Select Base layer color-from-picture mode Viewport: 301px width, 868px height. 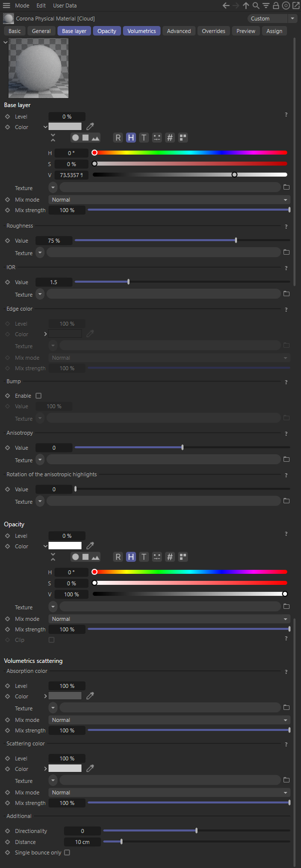tap(95, 138)
